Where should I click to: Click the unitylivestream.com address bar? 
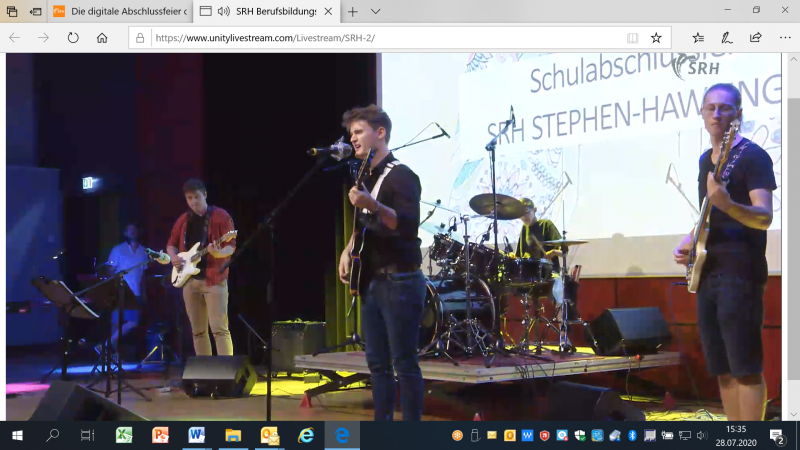point(380,38)
